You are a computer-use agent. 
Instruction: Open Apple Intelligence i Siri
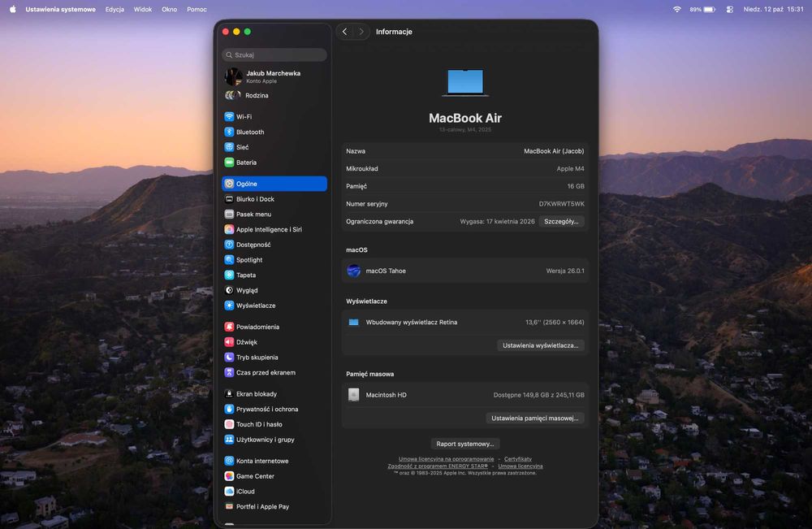274,229
